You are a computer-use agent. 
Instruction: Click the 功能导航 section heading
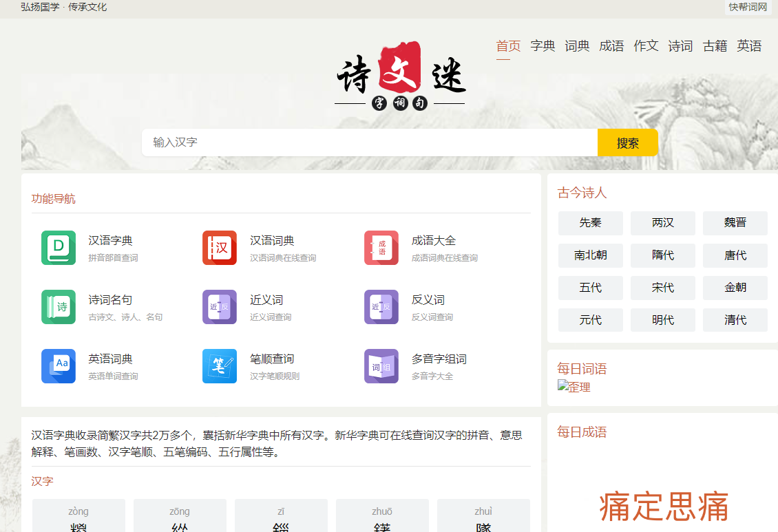point(53,199)
